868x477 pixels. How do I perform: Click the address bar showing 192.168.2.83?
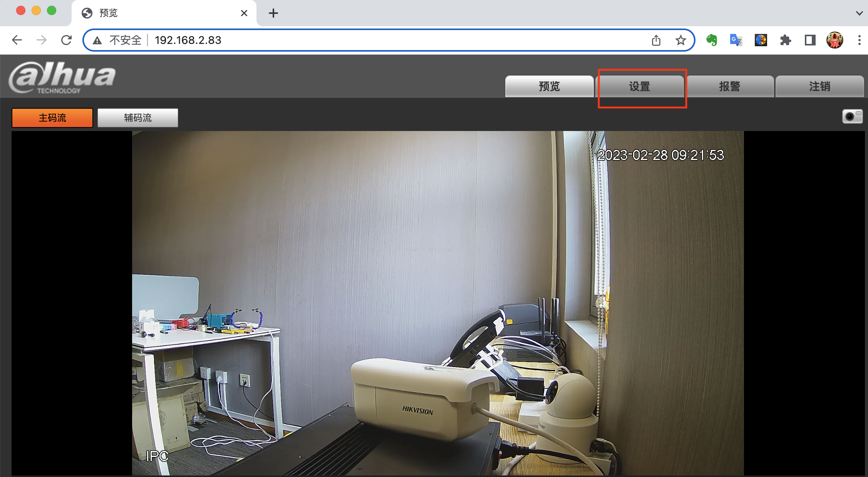[347, 40]
